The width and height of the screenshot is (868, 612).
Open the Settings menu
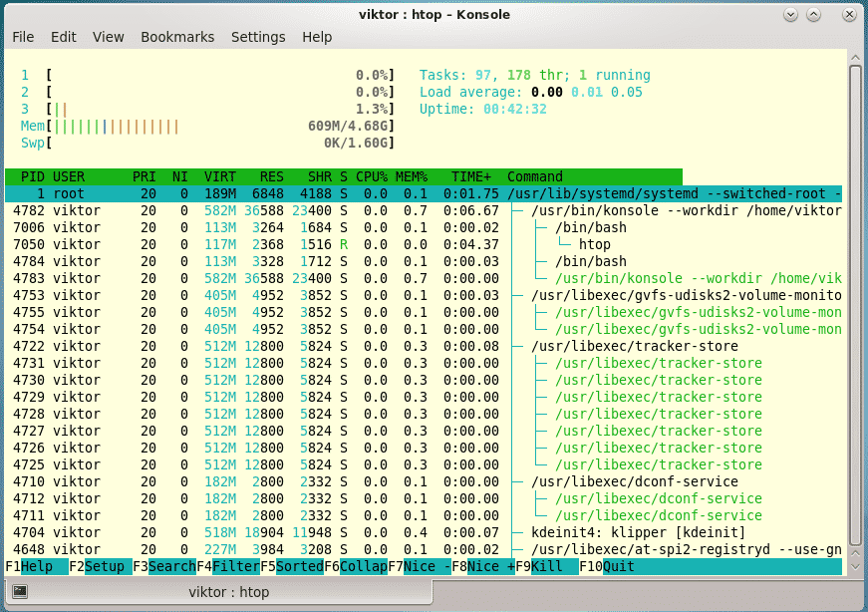coord(258,37)
